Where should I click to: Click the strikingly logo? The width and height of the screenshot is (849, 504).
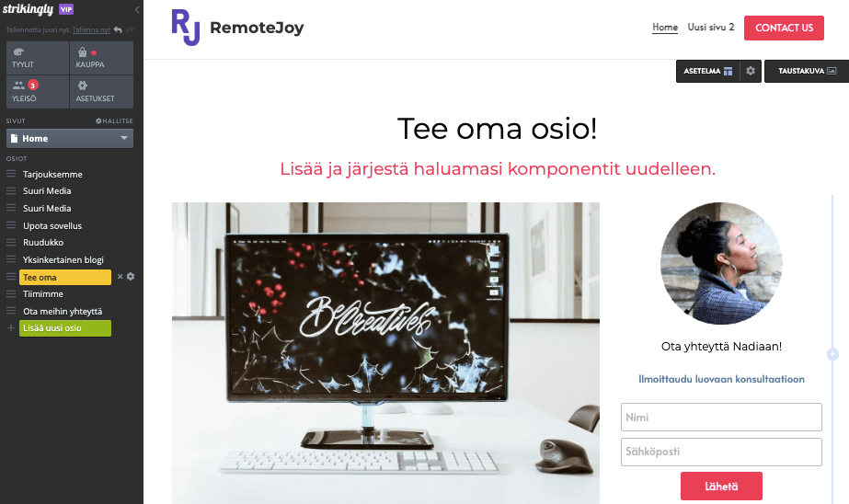(29, 9)
